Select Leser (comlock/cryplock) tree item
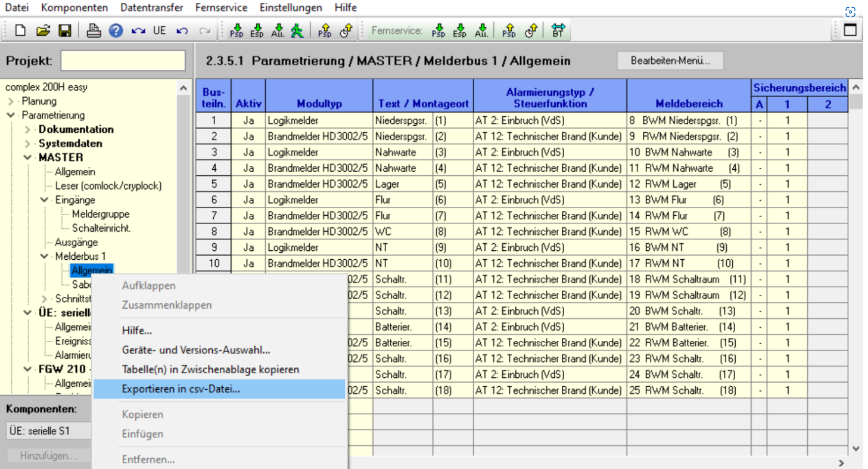Screen dimensions: 868x469 (x=108, y=186)
